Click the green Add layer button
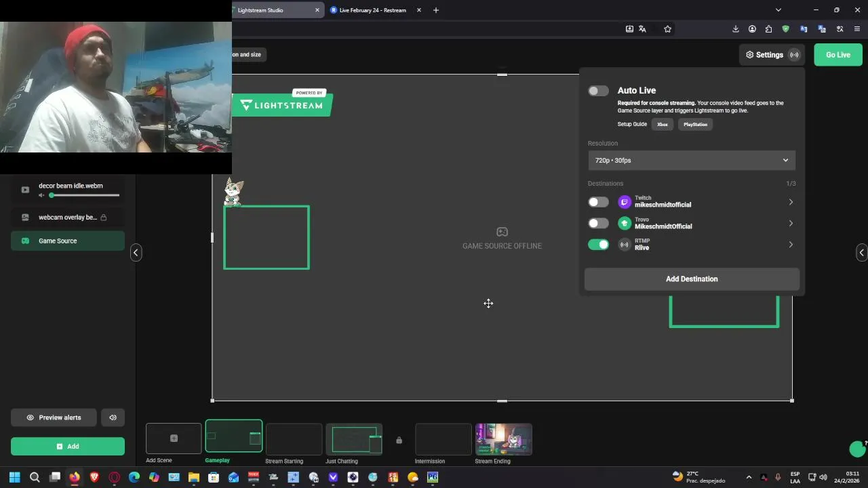The height and width of the screenshot is (488, 868). [x=68, y=446]
